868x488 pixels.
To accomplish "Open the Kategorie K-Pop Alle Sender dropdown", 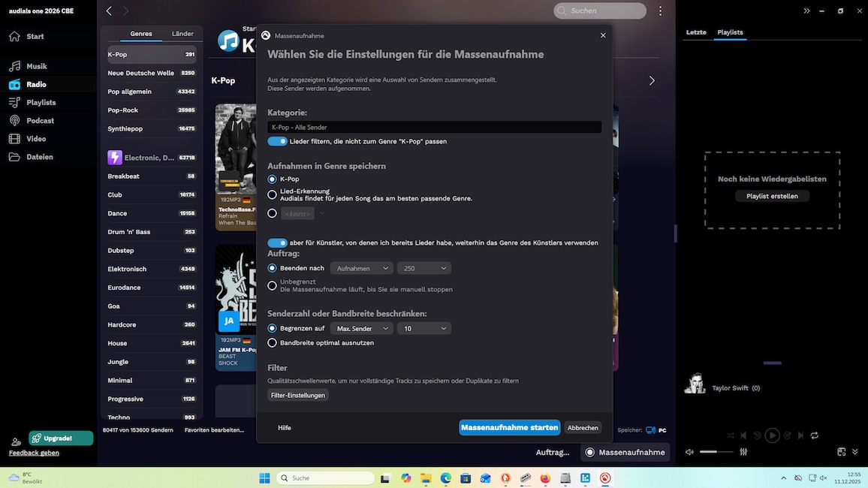I will (x=435, y=128).
